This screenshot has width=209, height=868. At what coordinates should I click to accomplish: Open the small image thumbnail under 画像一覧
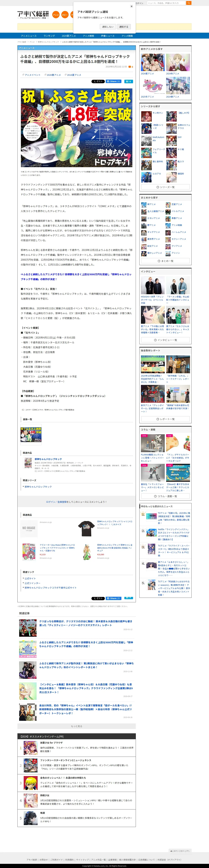[31, 434]
